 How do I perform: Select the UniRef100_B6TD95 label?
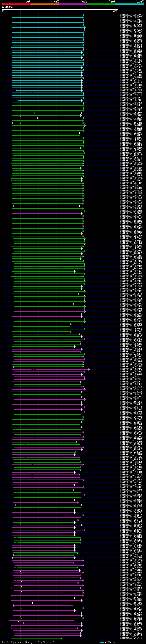pyautogui.click(x=131, y=603)
